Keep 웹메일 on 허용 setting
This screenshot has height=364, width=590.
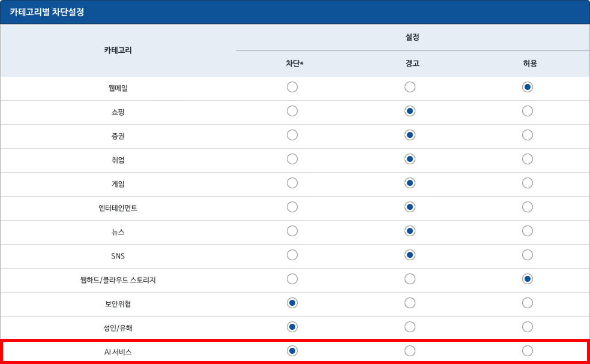coord(528,86)
